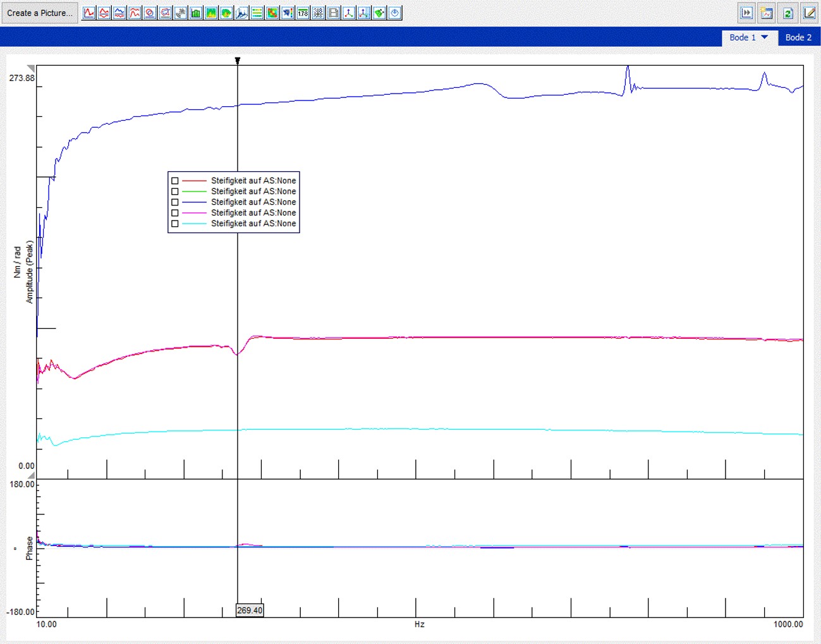Screen dimensions: 821x644
Task: Tick the red curve legend checkbox
Action: coord(175,181)
